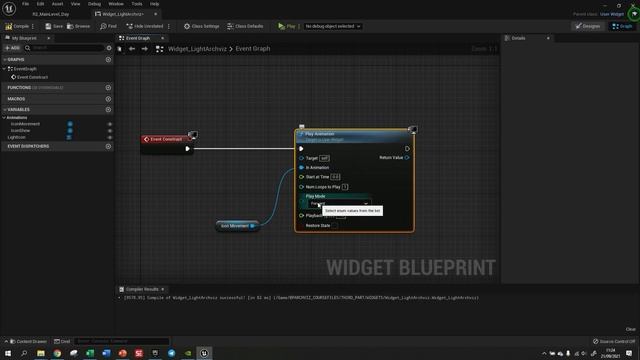This screenshot has width=640, height=360.
Task: Add new event dispatcher with plus icon
Action: (x=108, y=146)
